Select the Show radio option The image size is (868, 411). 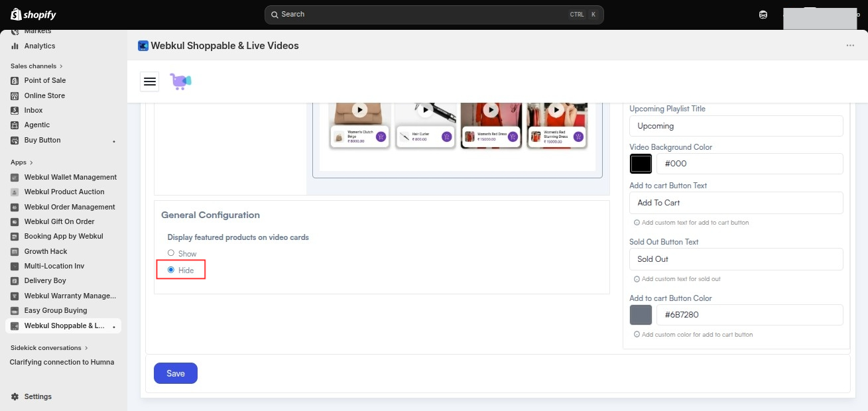[x=171, y=253]
